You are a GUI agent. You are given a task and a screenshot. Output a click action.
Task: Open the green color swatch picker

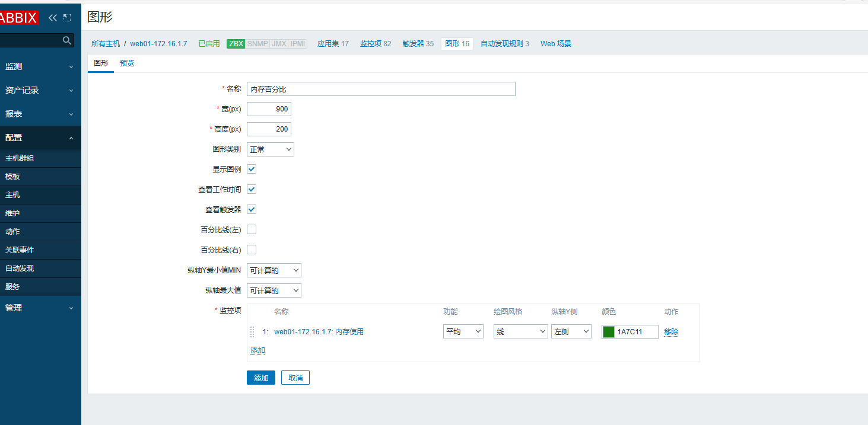pos(609,332)
